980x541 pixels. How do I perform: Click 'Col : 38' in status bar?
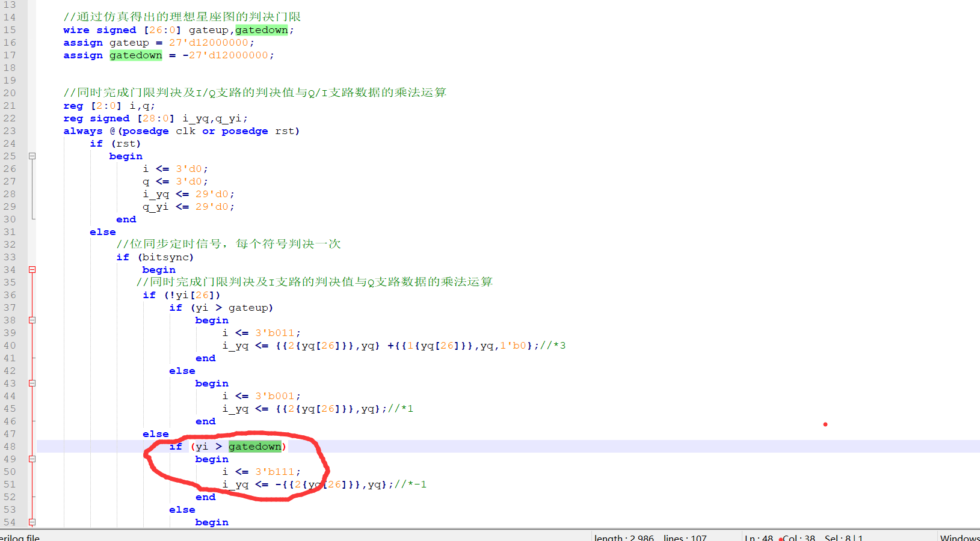(x=799, y=537)
